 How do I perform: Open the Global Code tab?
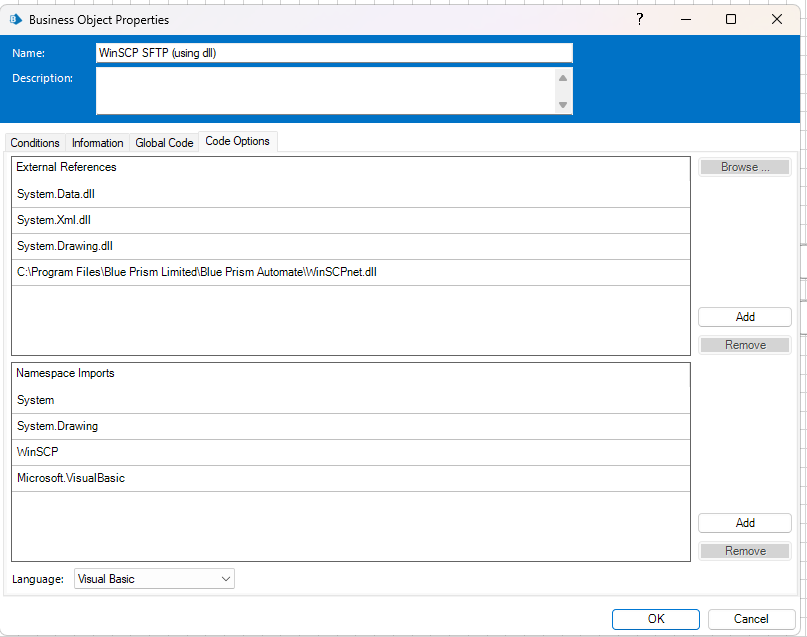[x=164, y=143]
